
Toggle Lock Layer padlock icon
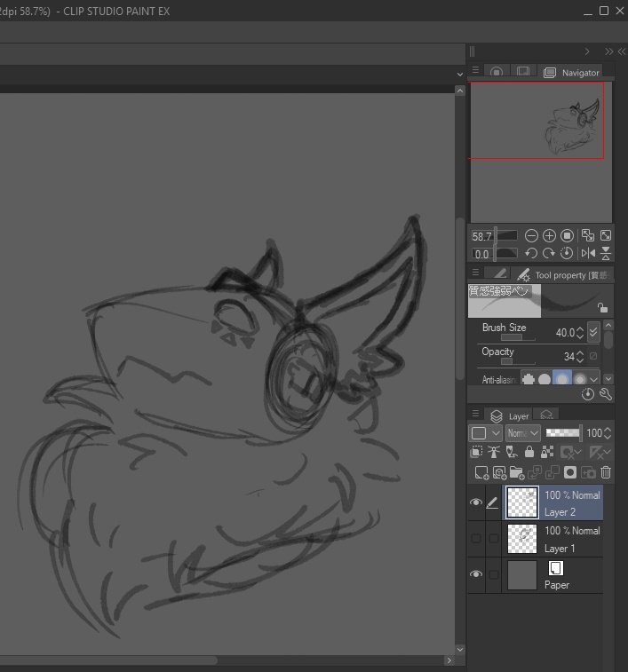point(529,452)
